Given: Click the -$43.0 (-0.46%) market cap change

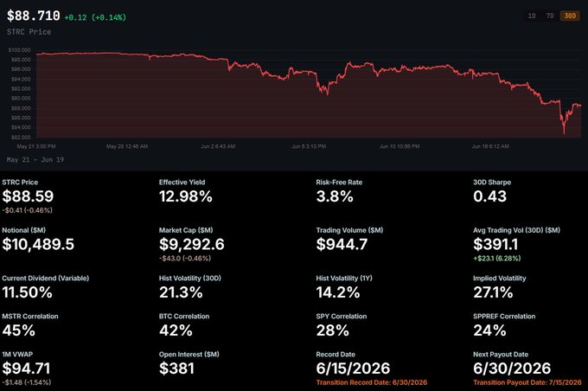Looking at the screenshot, I should [185, 259].
